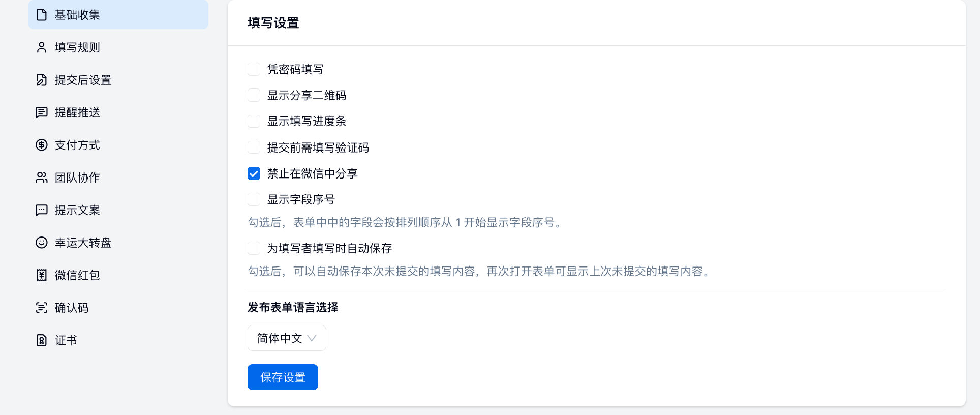This screenshot has height=415, width=980.
Task: Click the 确认码 scan icon
Action: coord(42,308)
